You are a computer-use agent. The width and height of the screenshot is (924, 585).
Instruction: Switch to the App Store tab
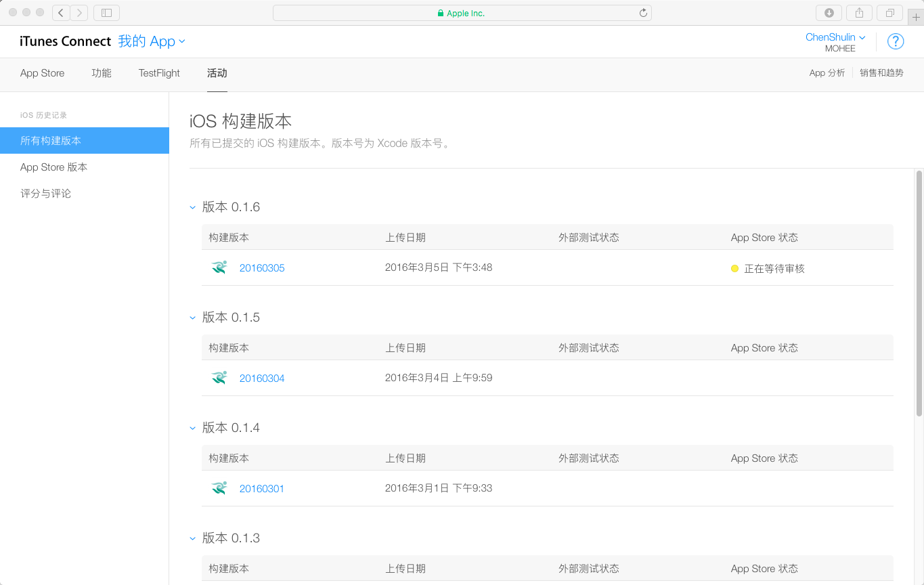coord(42,73)
